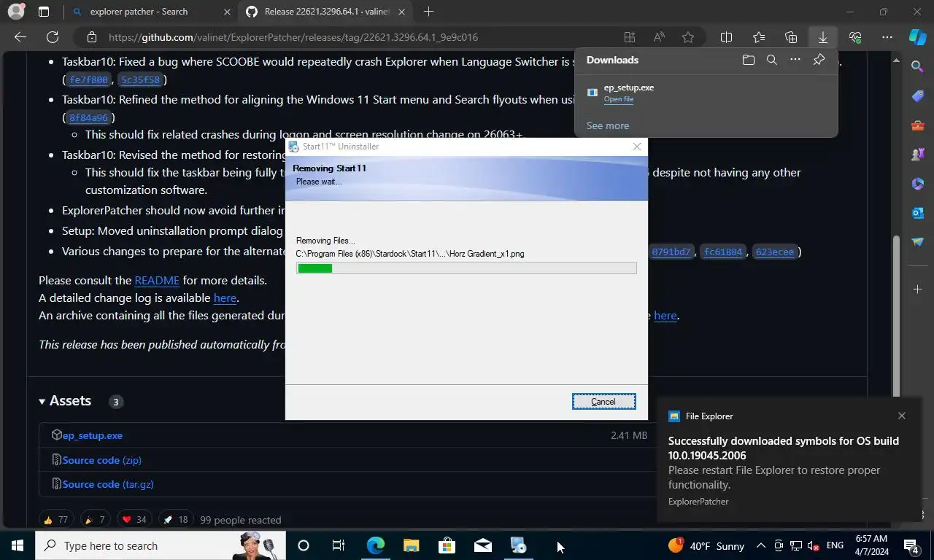934x560 pixels.
Task: Open Edge profile avatar menu
Action: point(15,12)
